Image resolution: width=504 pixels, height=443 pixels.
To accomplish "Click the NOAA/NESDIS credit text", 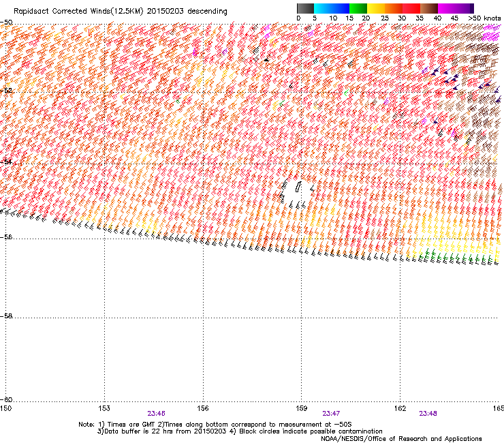I will click(x=401, y=439).
